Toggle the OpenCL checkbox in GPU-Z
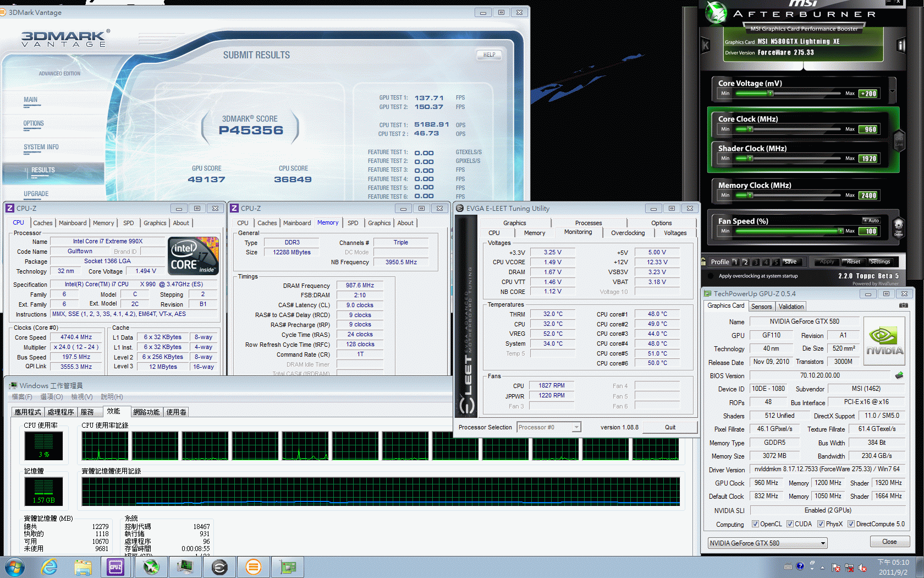 (x=755, y=524)
